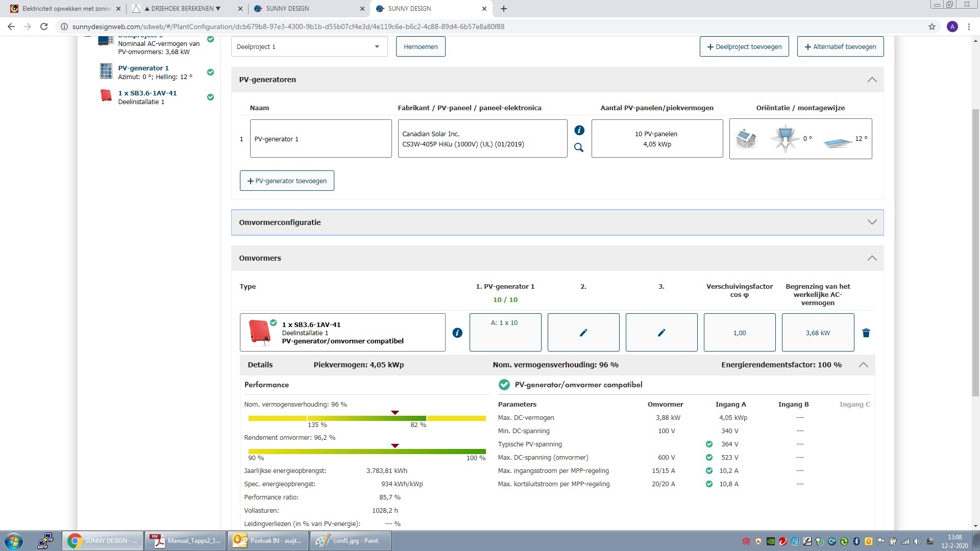Delete the inverter with the trash icon
The image size is (980, 551).
[866, 333]
